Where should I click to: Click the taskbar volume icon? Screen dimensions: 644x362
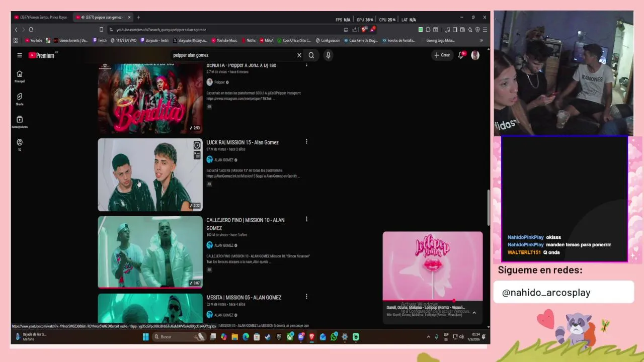pyautogui.click(x=461, y=337)
